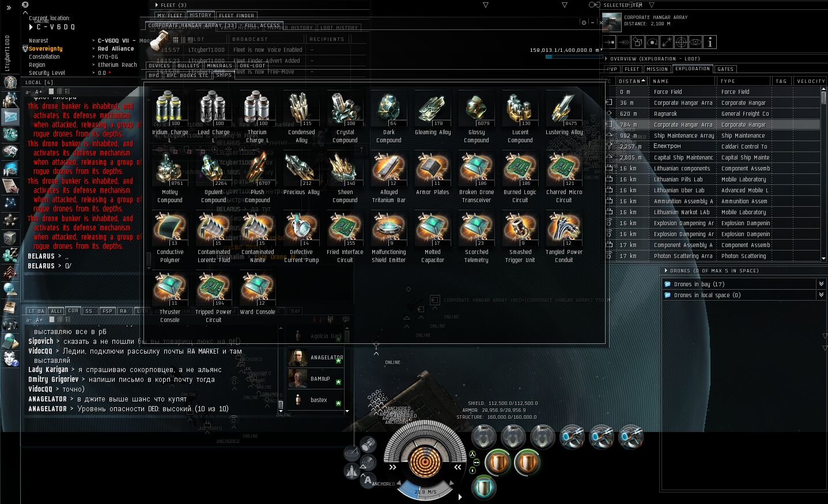Select the Opulent Compound stack
828x504 pixels.
pyautogui.click(x=213, y=177)
